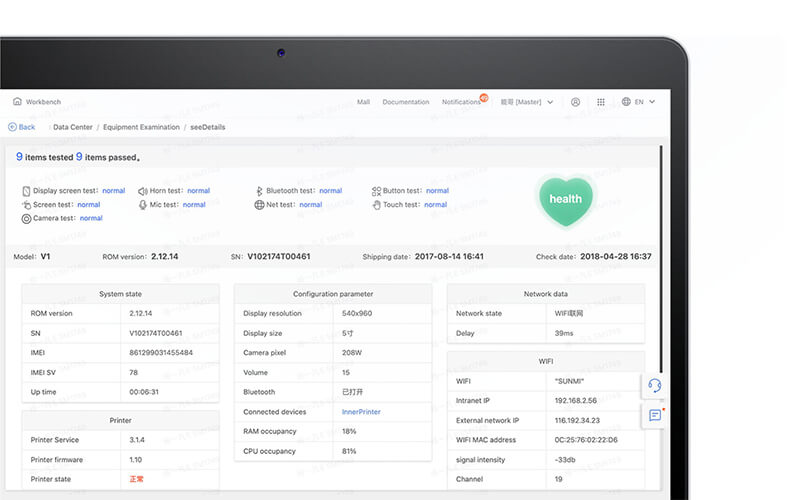
Task: Open the Mall menu item
Action: pos(363,102)
